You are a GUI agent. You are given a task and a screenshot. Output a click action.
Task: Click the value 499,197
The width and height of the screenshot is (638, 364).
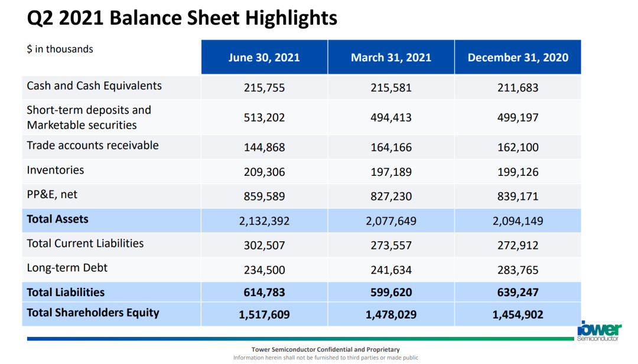(x=518, y=117)
